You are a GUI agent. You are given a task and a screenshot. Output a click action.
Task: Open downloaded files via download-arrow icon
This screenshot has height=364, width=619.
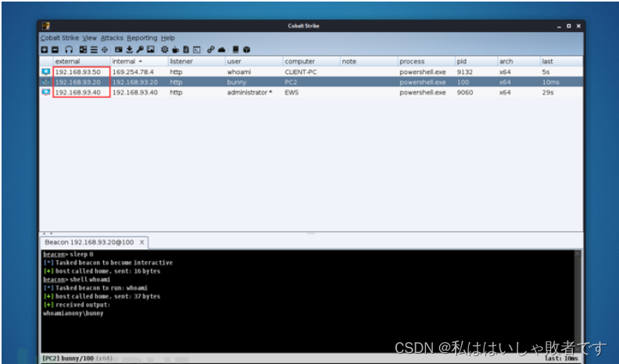click(x=129, y=50)
